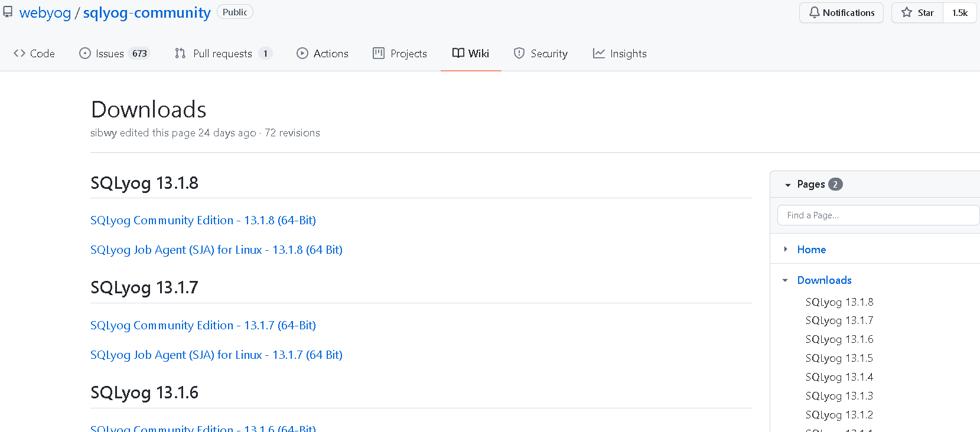Open the Home wiki page link
The height and width of the screenshot is (432, 980).
(812, 250)
